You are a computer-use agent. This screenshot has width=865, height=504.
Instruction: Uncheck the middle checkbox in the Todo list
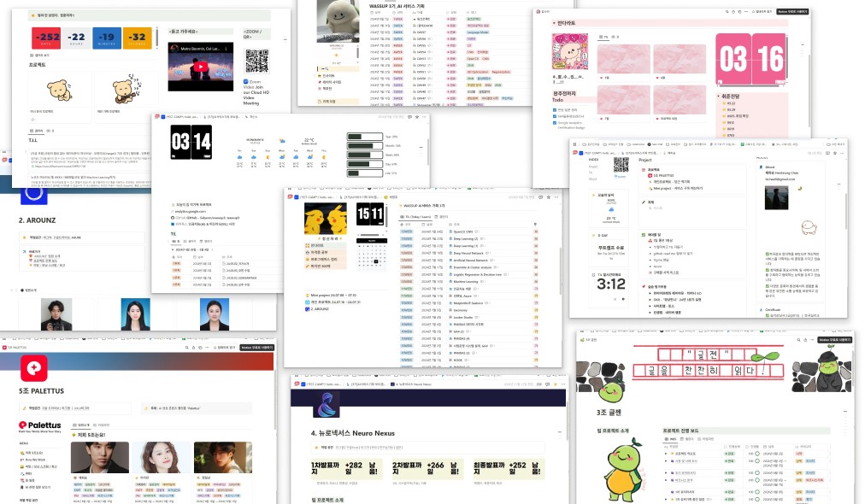(554, 116)
